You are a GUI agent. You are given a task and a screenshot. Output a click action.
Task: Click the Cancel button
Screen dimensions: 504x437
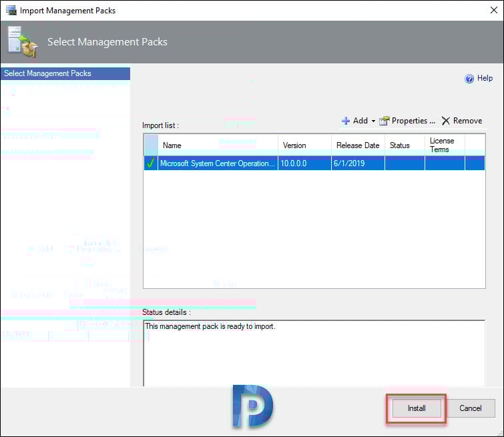(x=470, y=408)
